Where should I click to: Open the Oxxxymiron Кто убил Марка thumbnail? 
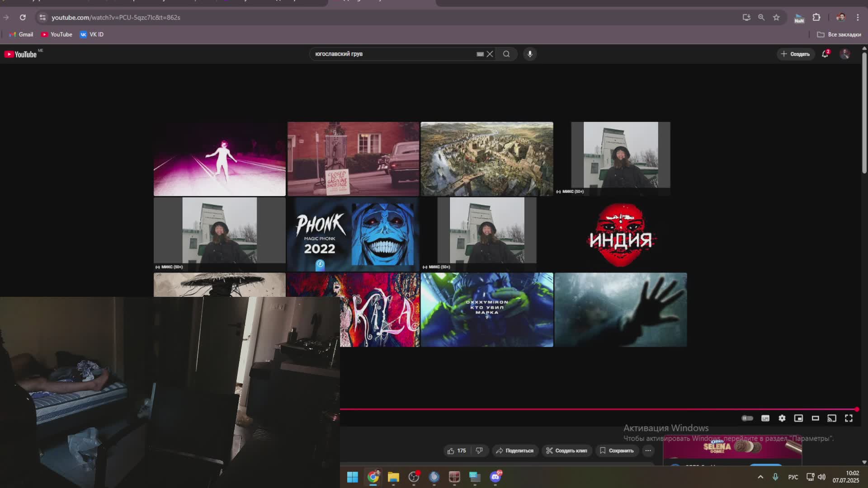487,310
